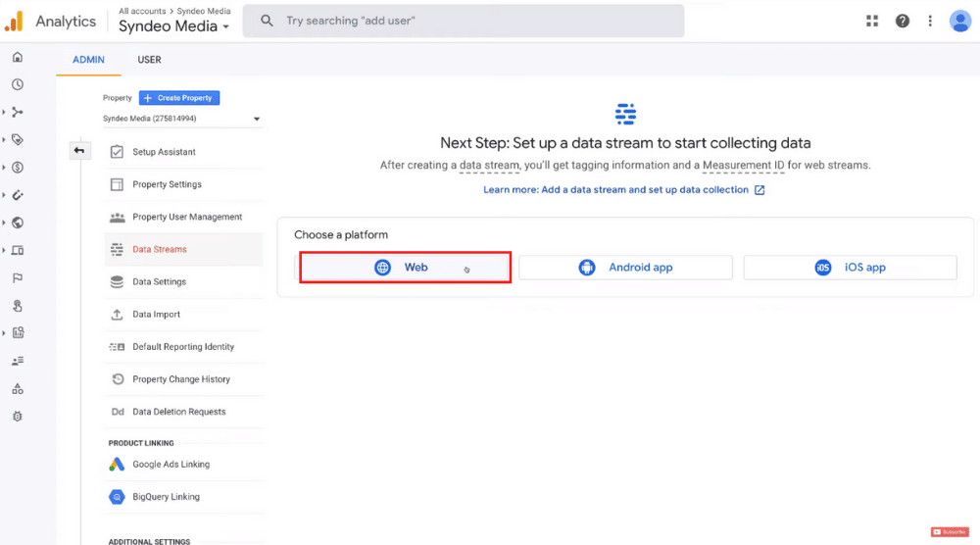Open the Conversions flag icon in sidebar
Screen dimensions: 980x545
pos(18,277)
